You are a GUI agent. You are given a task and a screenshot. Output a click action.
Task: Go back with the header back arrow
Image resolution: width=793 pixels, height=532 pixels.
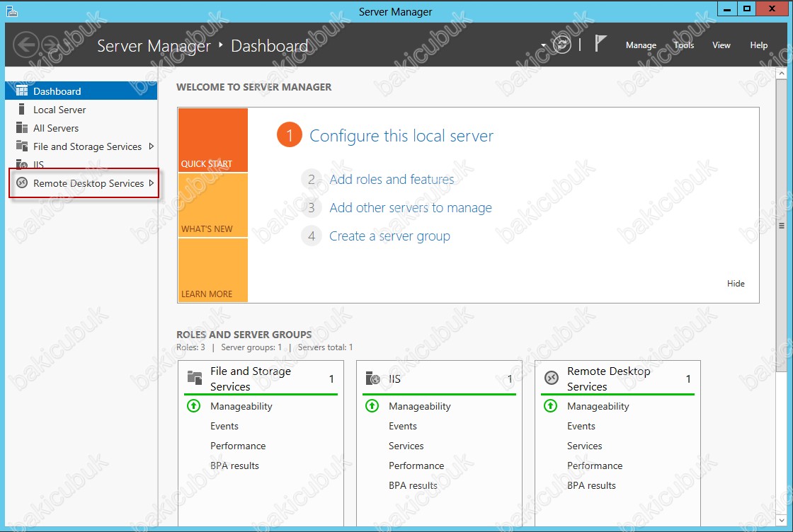(25, 45)
